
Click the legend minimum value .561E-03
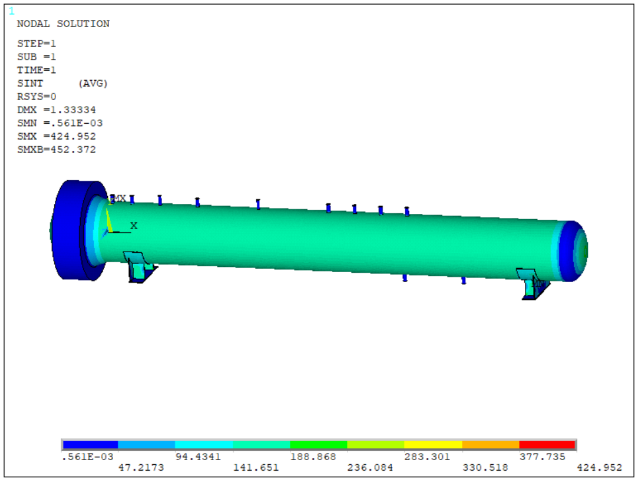[88, 457]
